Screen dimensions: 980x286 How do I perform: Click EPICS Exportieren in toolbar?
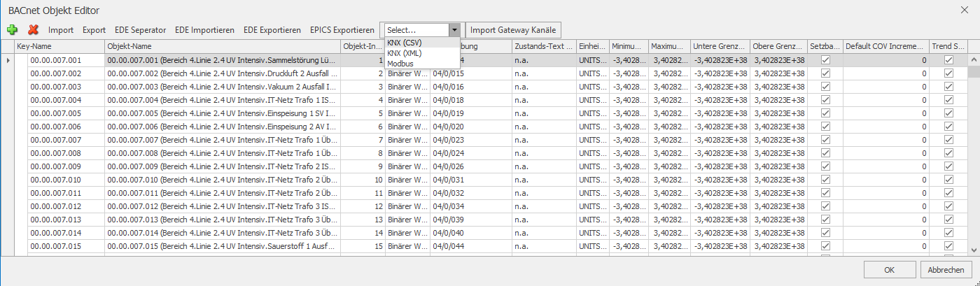[x=342, y=30]
